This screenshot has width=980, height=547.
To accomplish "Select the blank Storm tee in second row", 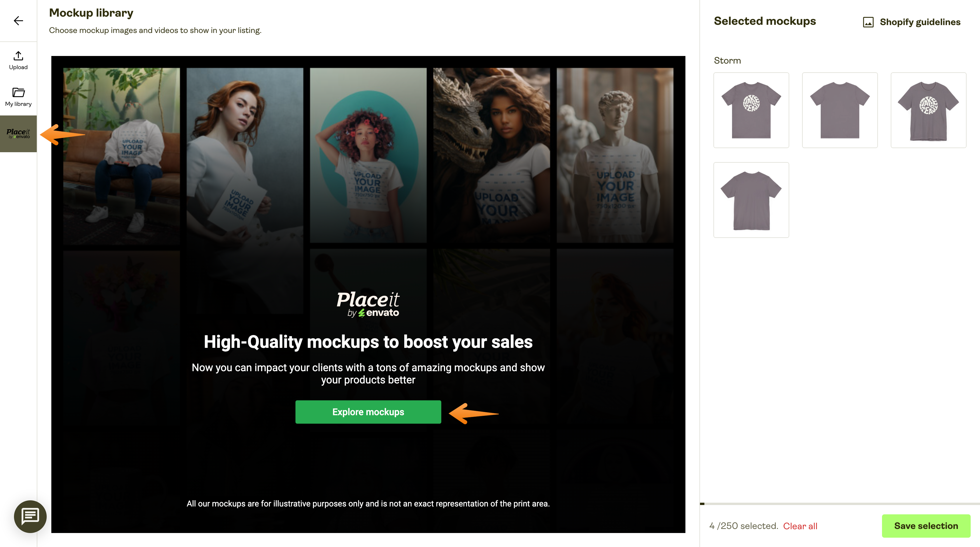I will (x=751, y=200).
